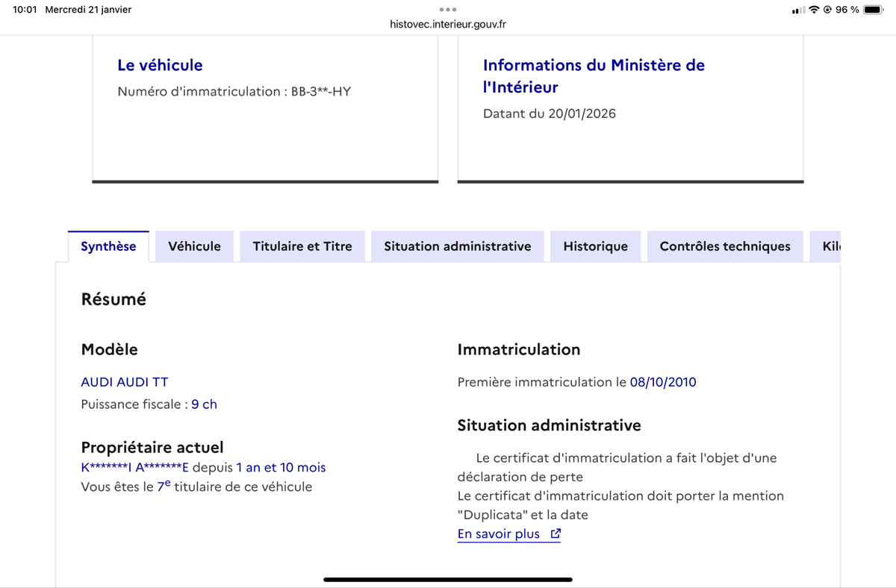Image resolution: width=896 pixels, height=588 pixels.
Task: Click the Informations du Ministère de l'Intérieur heading
Action: coord(594,76)
